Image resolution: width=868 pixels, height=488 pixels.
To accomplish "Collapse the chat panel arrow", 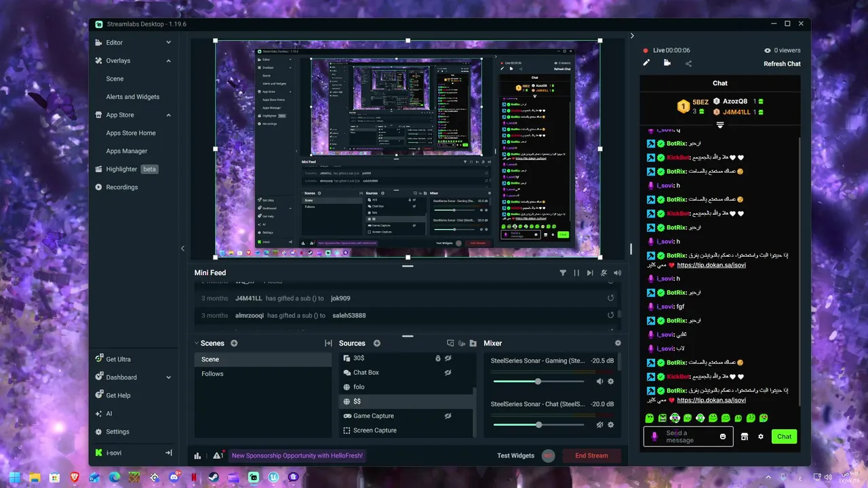I will tap(632, 36).
